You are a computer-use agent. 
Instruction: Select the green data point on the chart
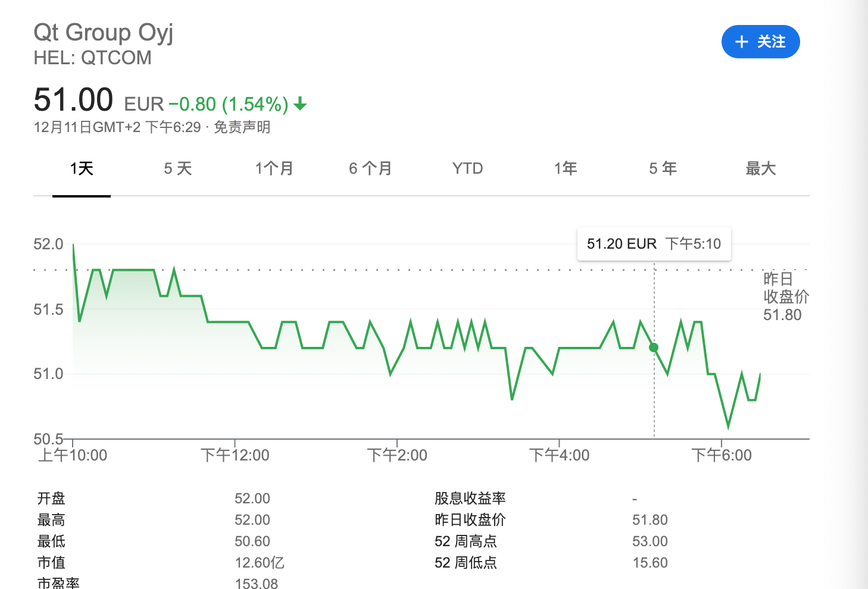coord(653,347)
